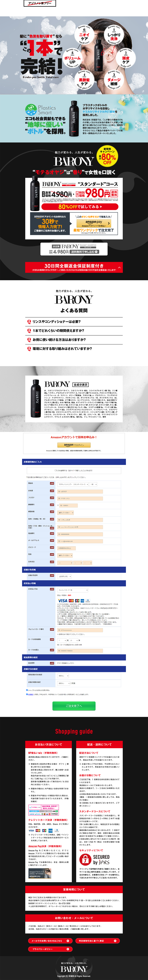Image resolution: width=148 pixels, height=980 pixels.
Task: Expand 1本でどれくらいの期間使えますか? question
Action: click(x=74, y=331)
